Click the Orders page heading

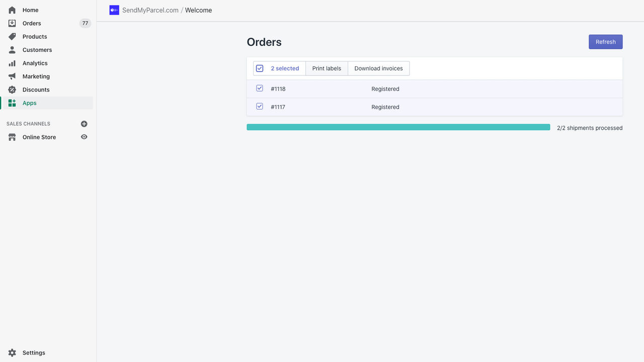click(264, 42)
